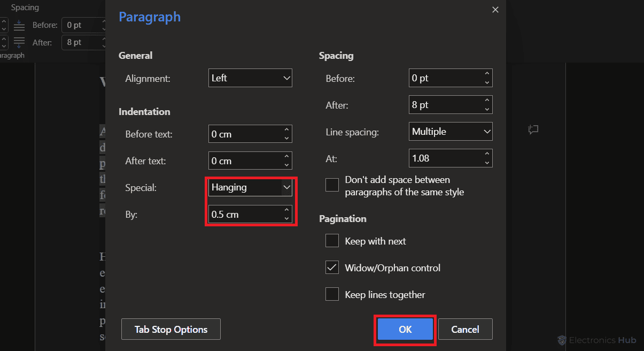Increase After text indentation with up arrow
The image size is (644, 351).
click(x=287, y=156)
